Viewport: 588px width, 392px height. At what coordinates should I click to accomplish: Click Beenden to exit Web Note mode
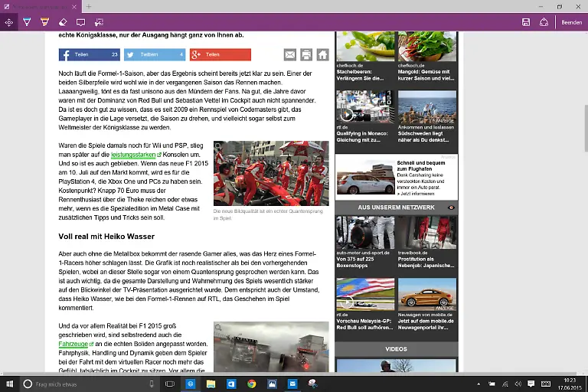point(571,22)
